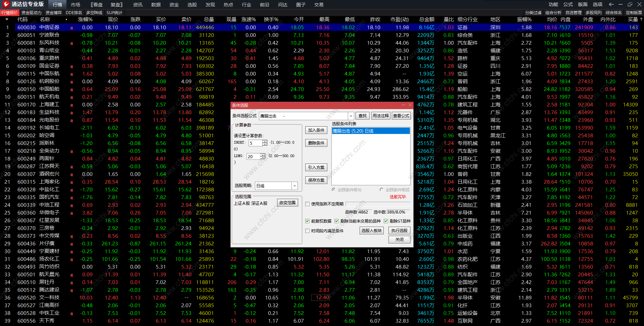Uncheck 前复权数据 checkbox

307,221
